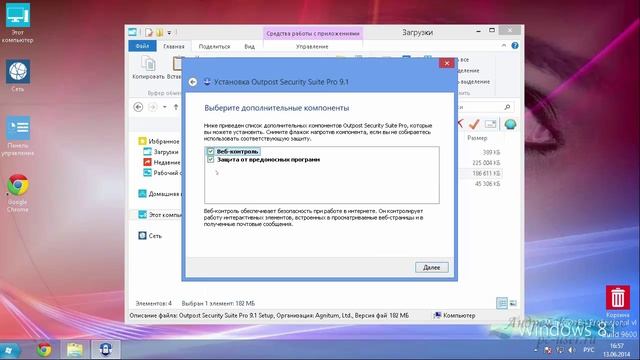
Task: Open recent locations dropdown arrow
Action: pos(164,107)
